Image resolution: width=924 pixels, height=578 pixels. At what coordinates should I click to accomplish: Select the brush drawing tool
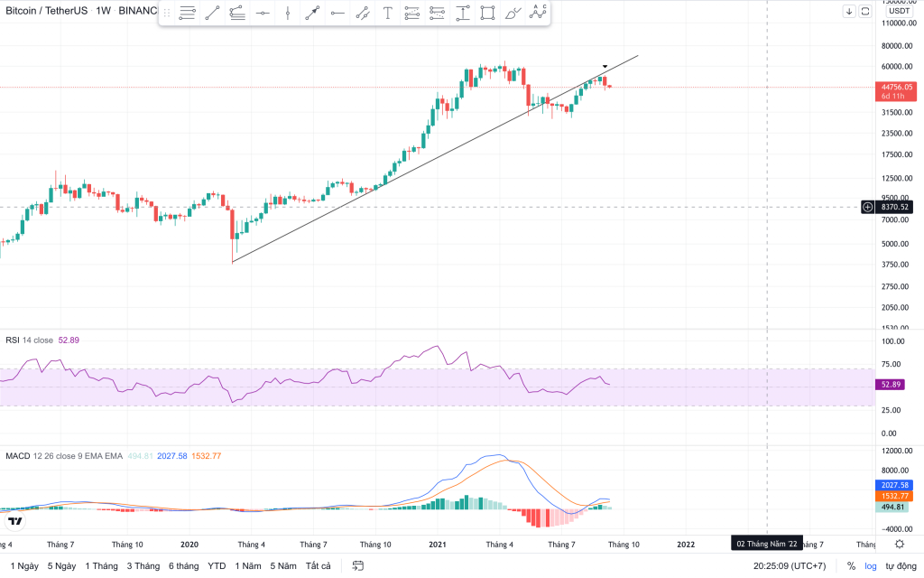tap(513, 13)
